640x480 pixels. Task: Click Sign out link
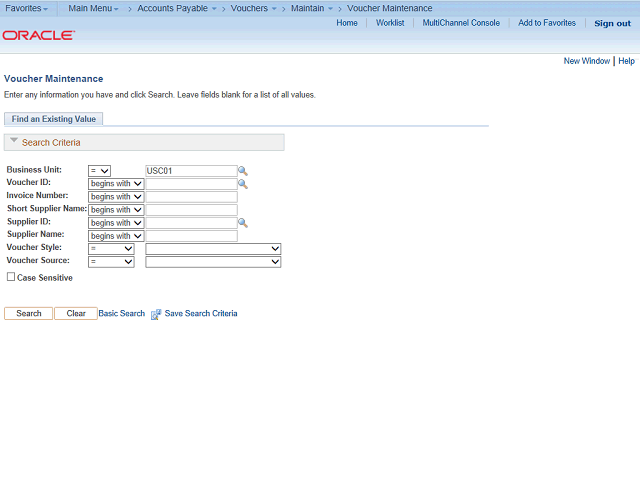click(612, 23)
